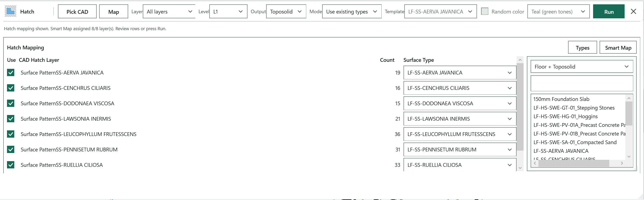Viewport: 644px width, 200px height.
Task: Open the Template dropdown in the toolbar
Action: [440, 11]
